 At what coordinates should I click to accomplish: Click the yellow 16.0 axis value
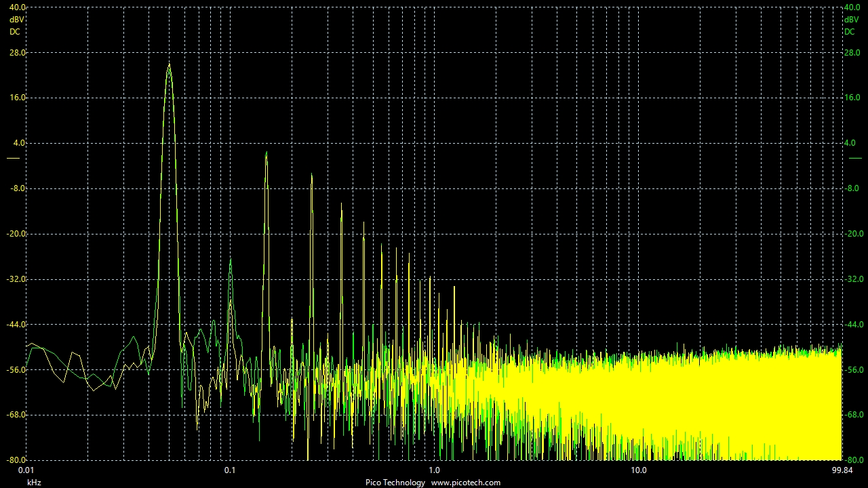coord(17,98)
